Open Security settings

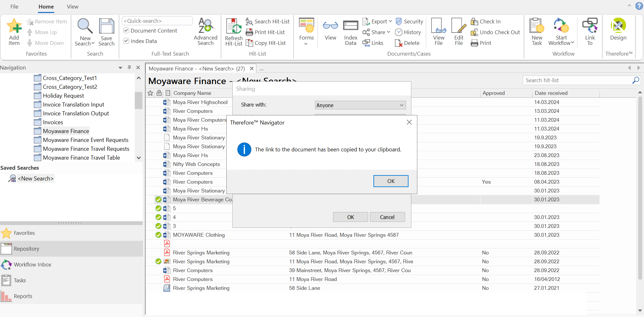point(409,21)
